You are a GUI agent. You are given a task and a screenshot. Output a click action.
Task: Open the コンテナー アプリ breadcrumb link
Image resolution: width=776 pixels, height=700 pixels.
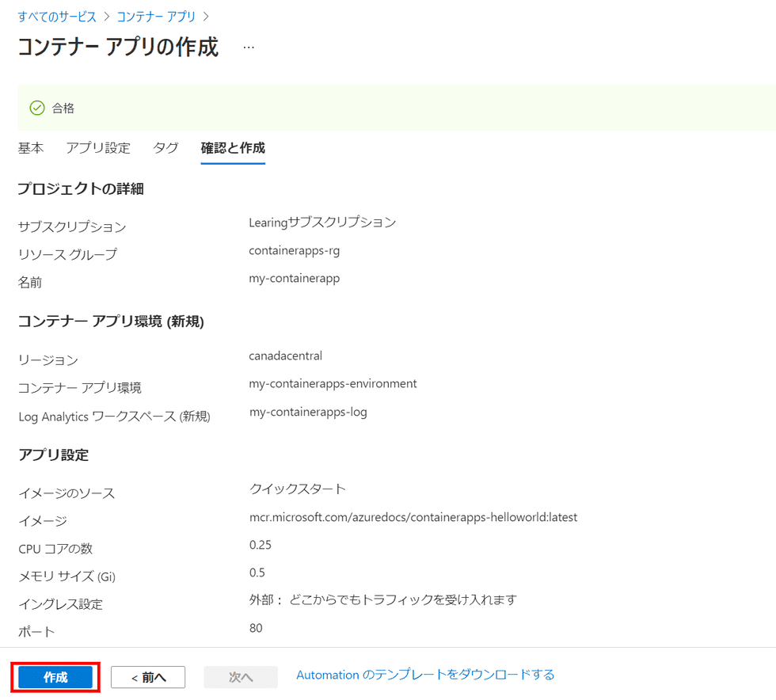click(157, 17)
